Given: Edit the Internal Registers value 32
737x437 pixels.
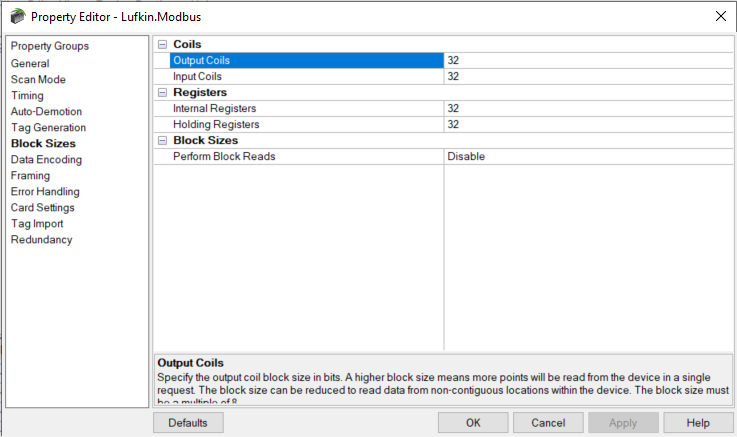Looking at the screenshot, I should coord(588,109).
